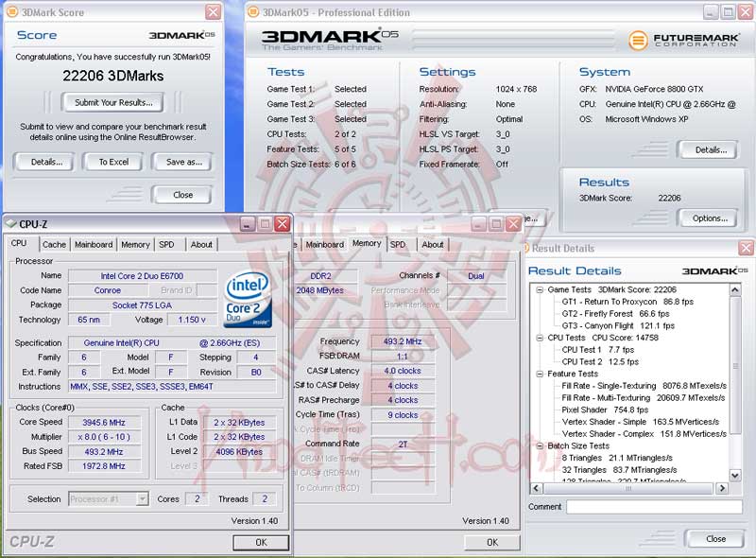Image resolution: width=756 pixels, height=558 pixels.
Task: Click the horizontal scrollbar thumb in Result Details
Action: tap(627, 488)
